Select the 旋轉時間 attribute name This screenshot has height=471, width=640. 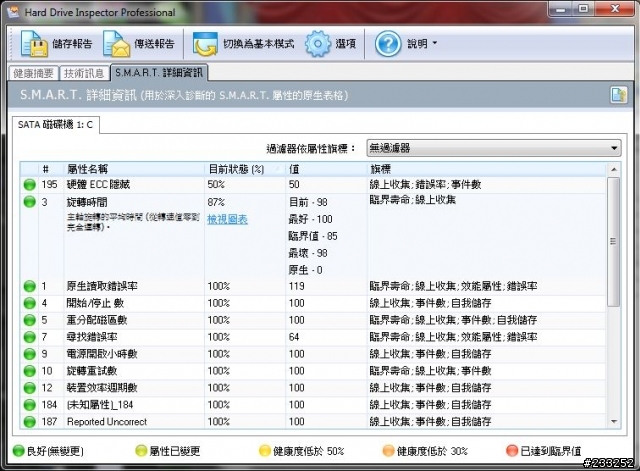click(87, 202)
